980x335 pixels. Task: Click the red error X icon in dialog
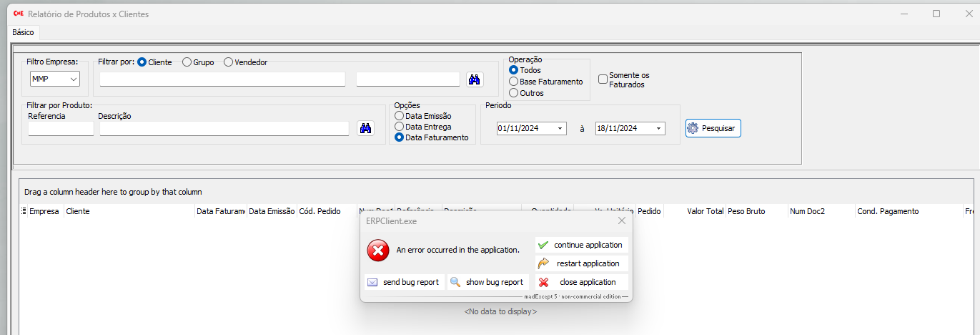coord(377,251)
